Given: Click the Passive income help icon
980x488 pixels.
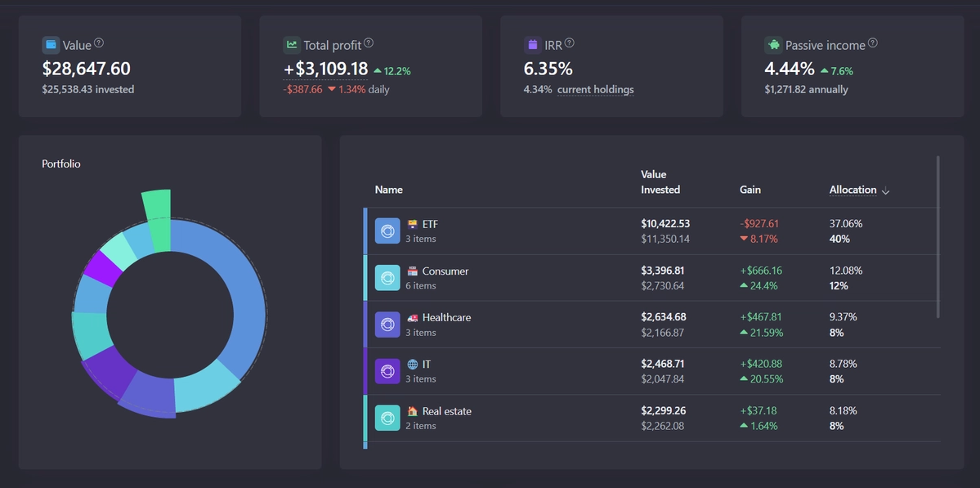Looking at the screenshot, I should coord(873,43).
